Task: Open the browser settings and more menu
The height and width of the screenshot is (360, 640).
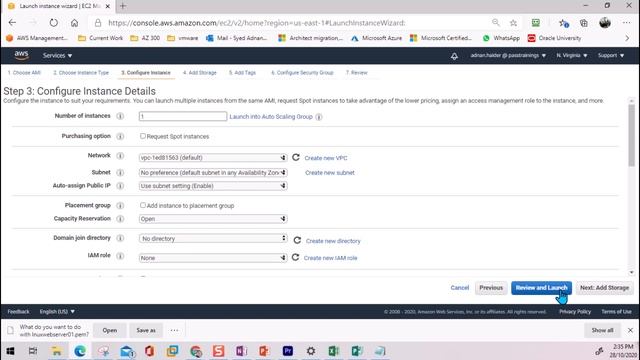Action: tap(627, 23)
